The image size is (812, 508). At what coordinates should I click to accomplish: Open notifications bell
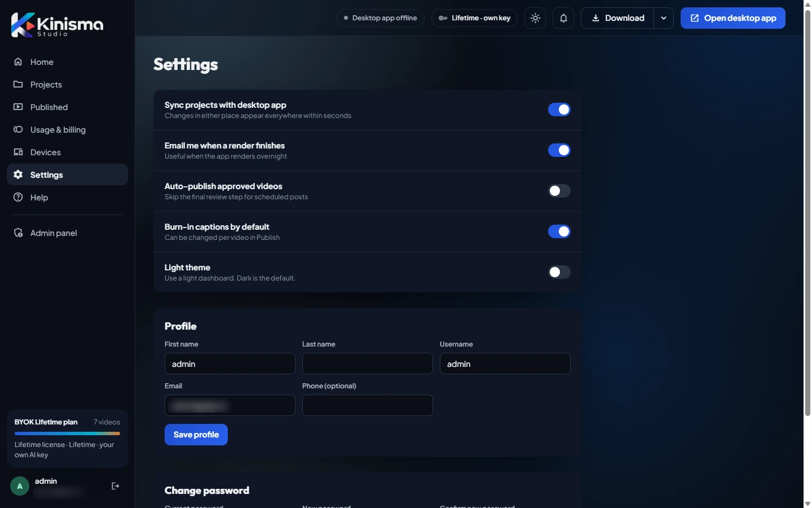point(563,18)
